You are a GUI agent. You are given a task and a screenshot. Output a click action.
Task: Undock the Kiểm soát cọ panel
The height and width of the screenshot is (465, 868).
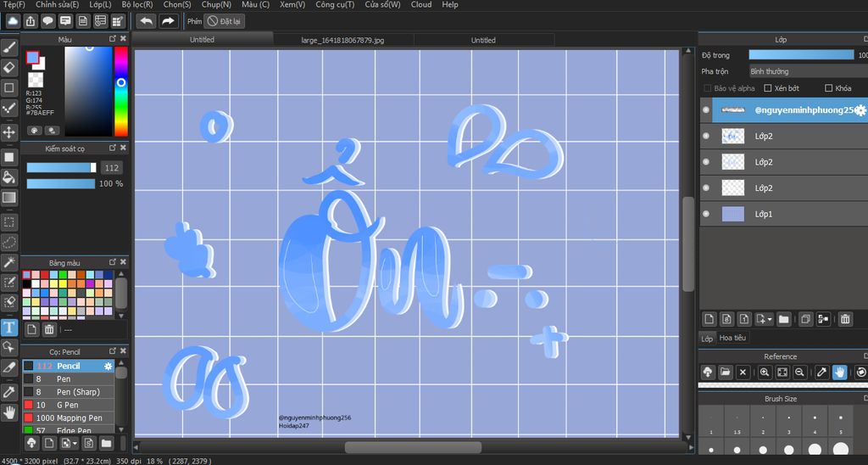[113, 148]
